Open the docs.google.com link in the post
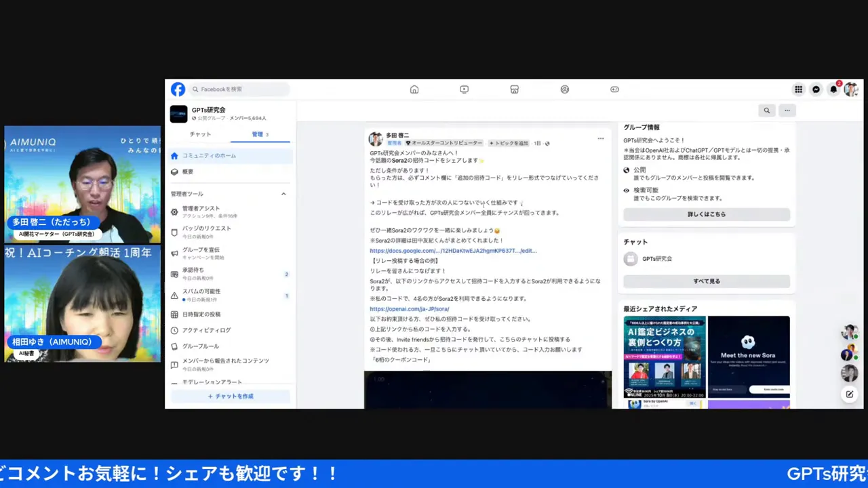The width and height of the screenshot is (868, 488). click(453, 251)
